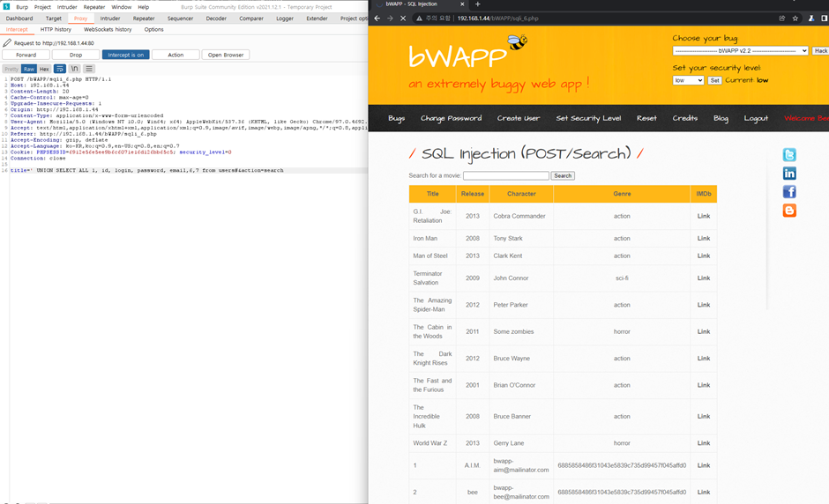Screen dimensions: 829x504
Task: Open the Blogger icon on bWAPP page
Action: point(789,211)
